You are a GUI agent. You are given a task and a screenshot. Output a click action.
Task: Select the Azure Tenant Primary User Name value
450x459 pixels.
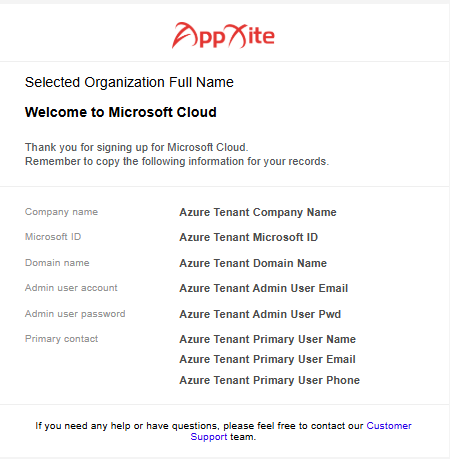(x=268, y=339)
